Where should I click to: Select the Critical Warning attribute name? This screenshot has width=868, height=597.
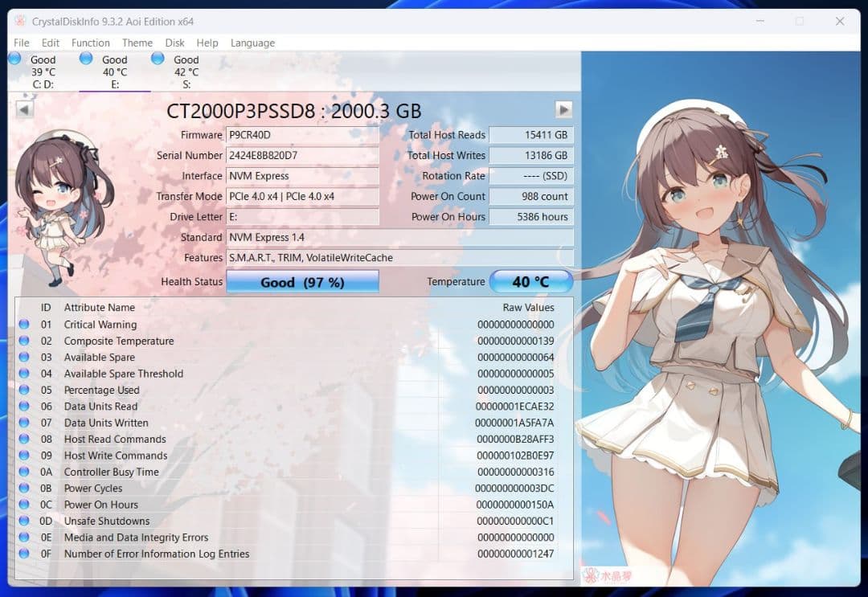click(x=100, y=325)
